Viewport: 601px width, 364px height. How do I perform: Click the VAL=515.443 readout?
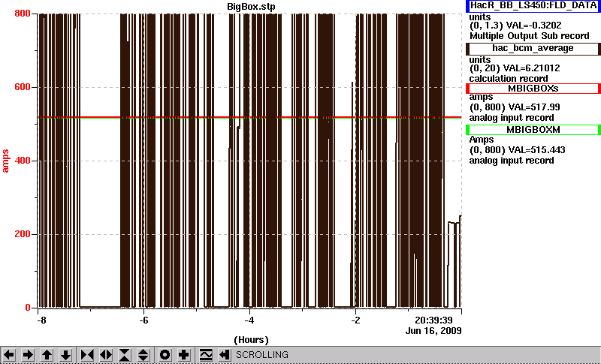(x=536, y=150)
